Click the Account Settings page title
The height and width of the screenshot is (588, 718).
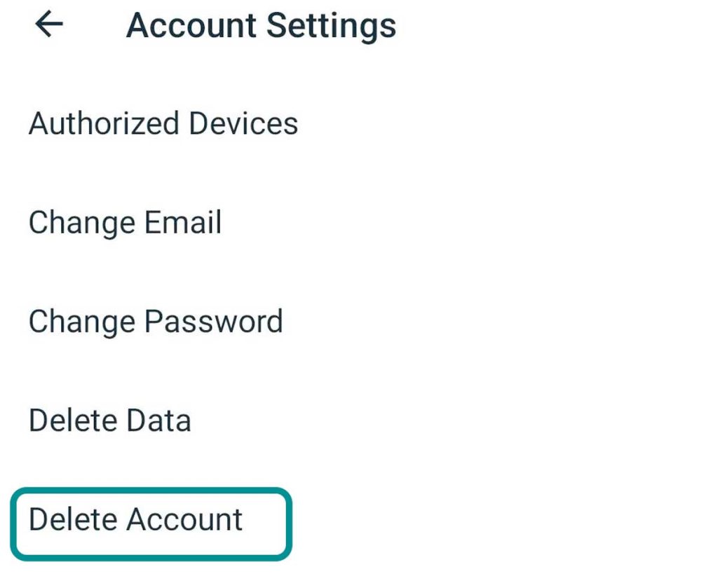(x=261, y=26)
